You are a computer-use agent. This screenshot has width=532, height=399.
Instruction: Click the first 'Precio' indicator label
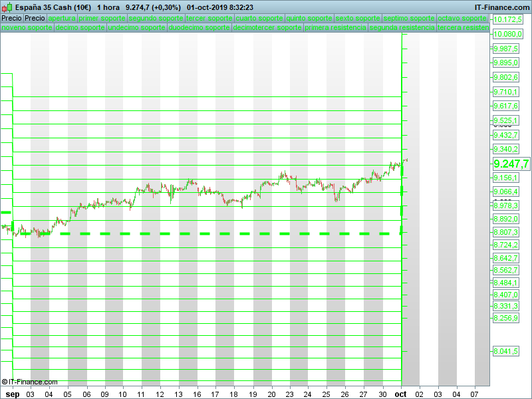pyautogui.click(x=11, y=19)
